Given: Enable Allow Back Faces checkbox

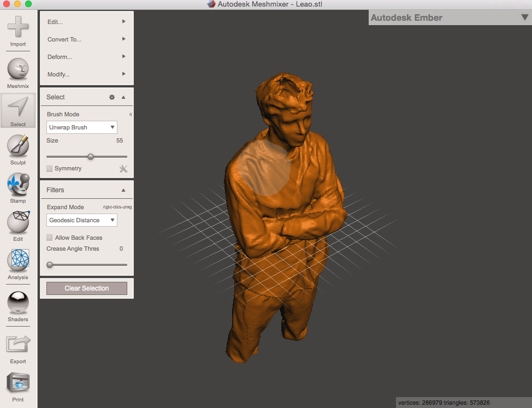Looking at the screenshot, I should (50, 238).
